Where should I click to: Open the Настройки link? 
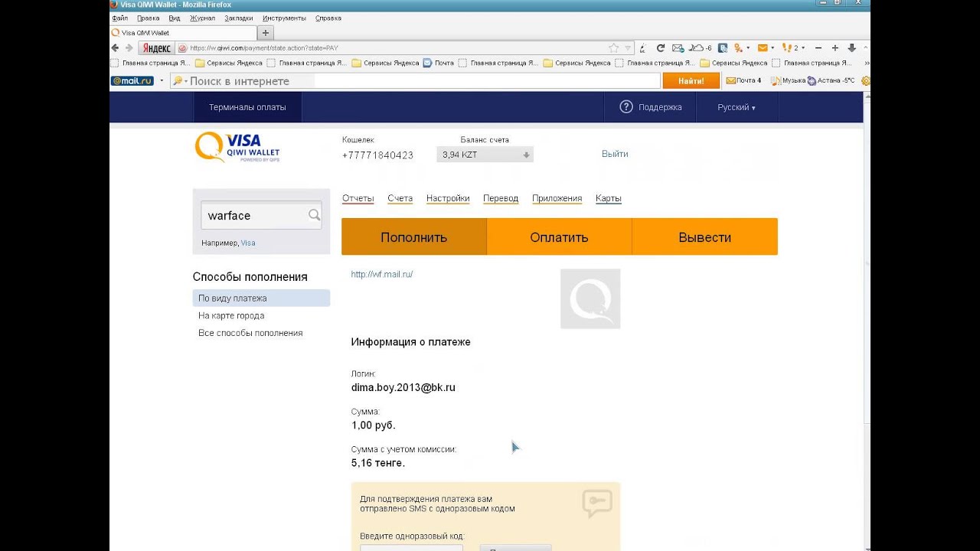click(x=448, y=198)
